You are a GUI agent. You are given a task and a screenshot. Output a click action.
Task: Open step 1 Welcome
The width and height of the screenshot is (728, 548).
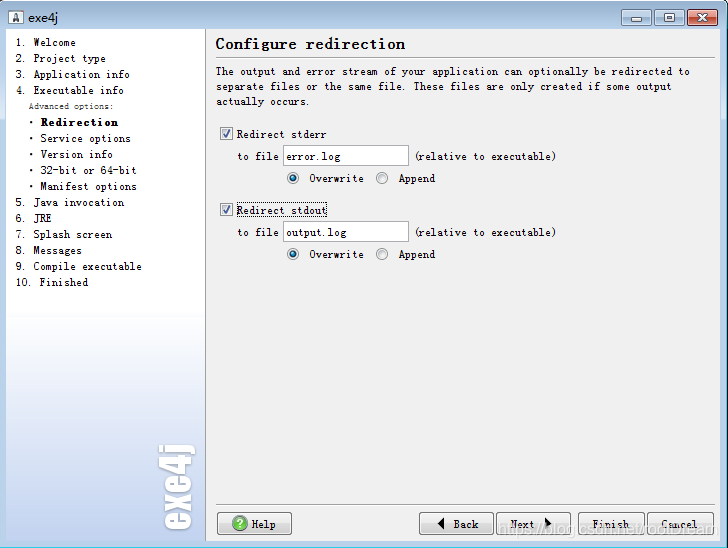coord(46,42)
